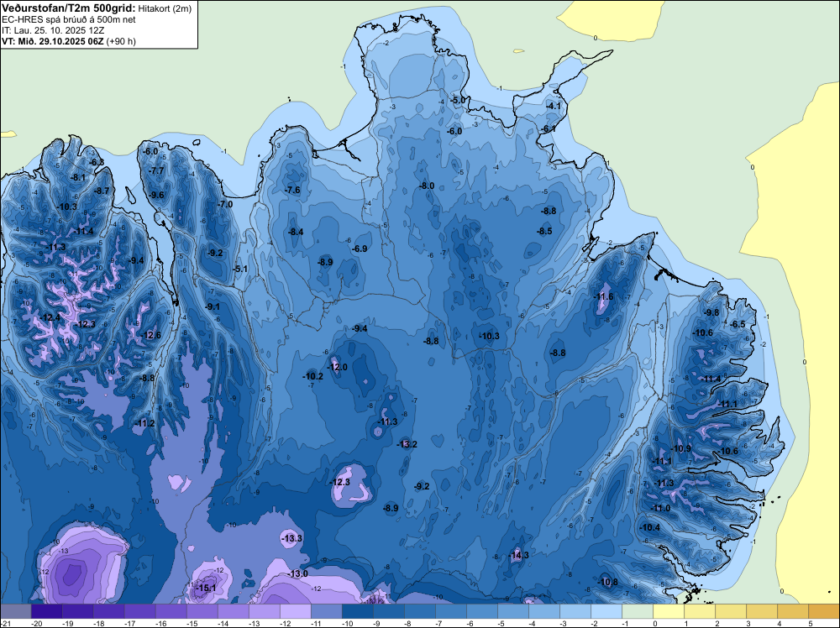The height and width of the screenshot is (628, 840).
Task: Click the -11.0 temperature label
Action: click(660, 508)
